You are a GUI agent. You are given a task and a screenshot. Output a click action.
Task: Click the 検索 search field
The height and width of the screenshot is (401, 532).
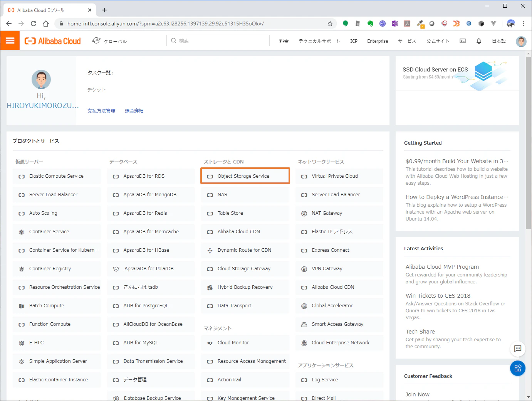pyautogui.click(x=218, y=40)
